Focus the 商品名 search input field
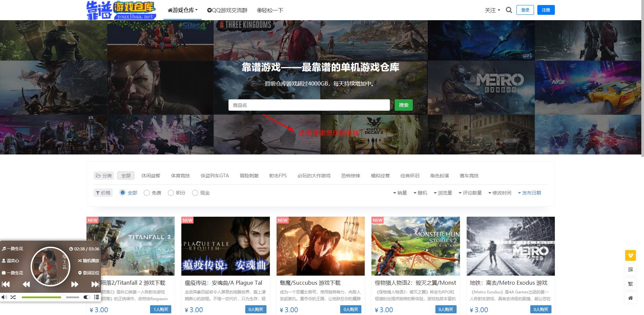 point(309,105)
